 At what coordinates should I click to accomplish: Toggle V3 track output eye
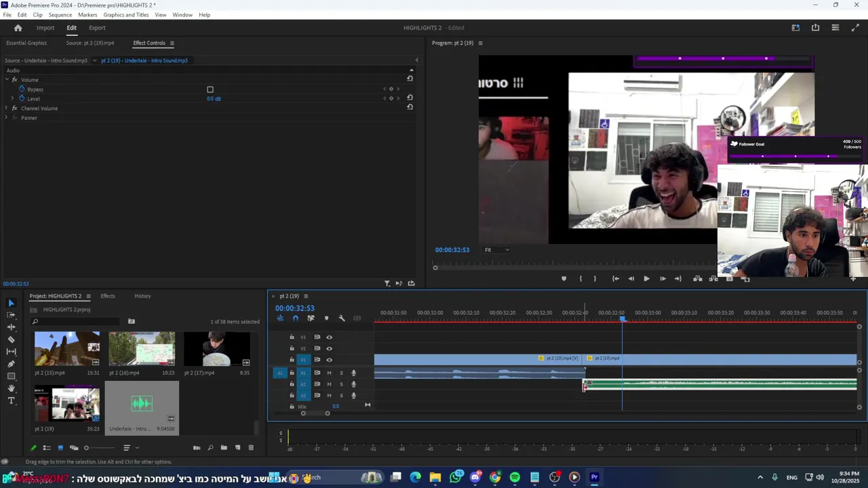330,337
